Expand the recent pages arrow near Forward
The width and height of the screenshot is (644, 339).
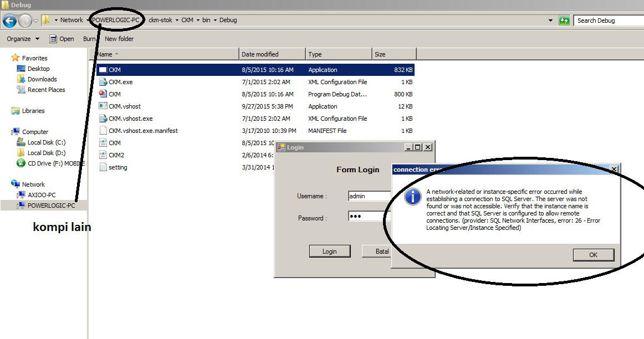pos(36,20)
